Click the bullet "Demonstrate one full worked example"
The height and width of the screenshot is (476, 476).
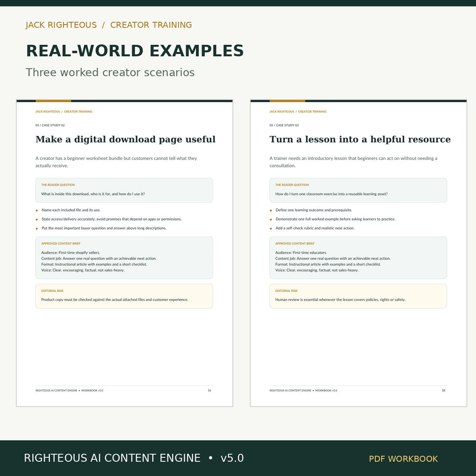click(336, 219)
